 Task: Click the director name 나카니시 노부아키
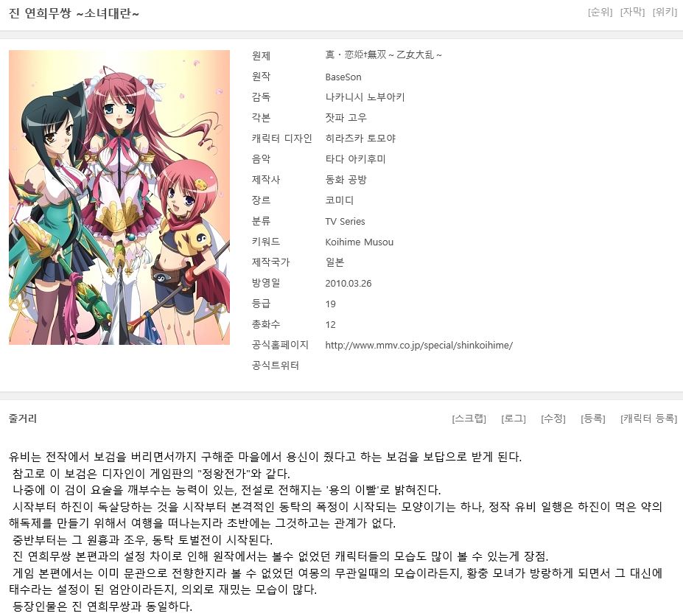click(x=365, y=97)
